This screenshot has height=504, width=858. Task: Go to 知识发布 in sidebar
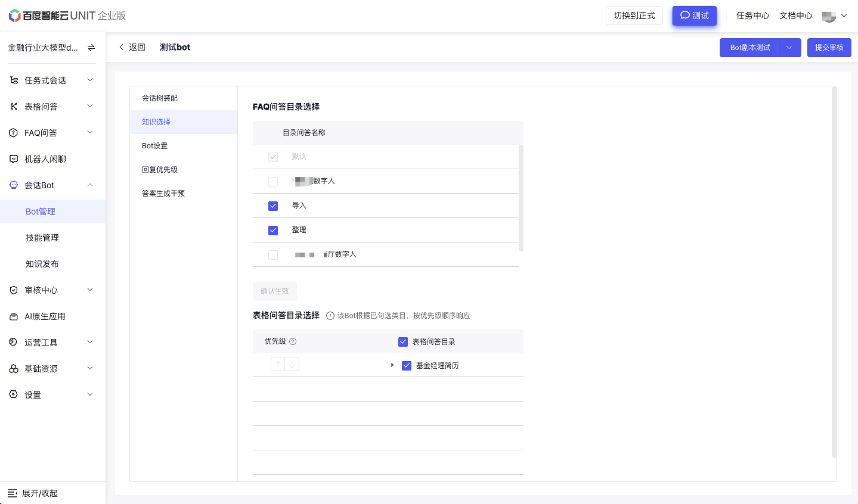pyautogui.click(x=52, y=264)
